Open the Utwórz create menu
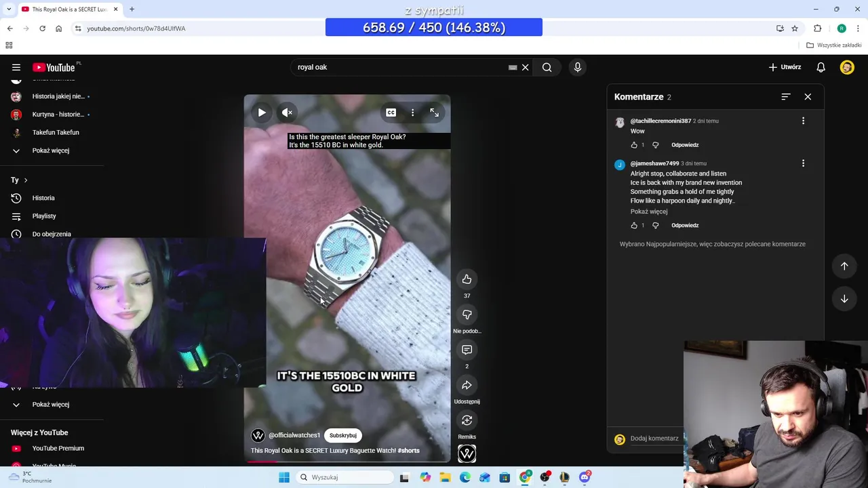Viewport: 868px width, 488px height. (x=785, y=67)
